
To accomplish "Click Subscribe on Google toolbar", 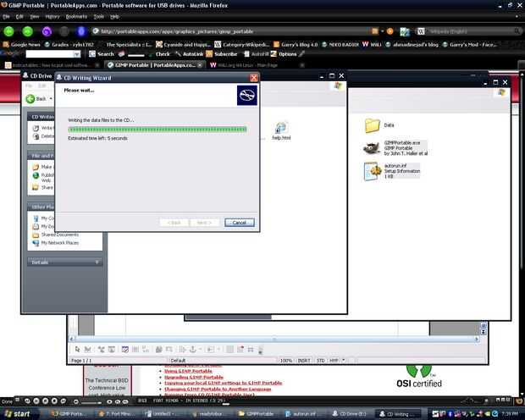I will point(222,54).
